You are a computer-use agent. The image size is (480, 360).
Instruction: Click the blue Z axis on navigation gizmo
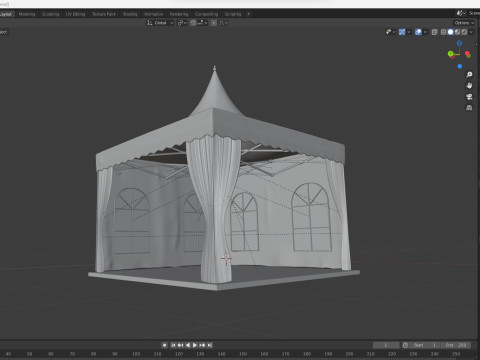(x=459, y=43)
